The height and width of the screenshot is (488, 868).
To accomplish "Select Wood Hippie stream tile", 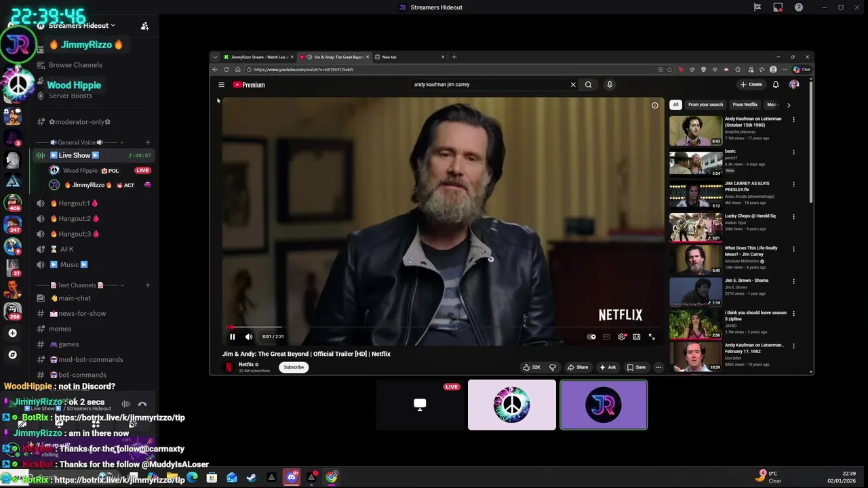I will click(512, 405).
